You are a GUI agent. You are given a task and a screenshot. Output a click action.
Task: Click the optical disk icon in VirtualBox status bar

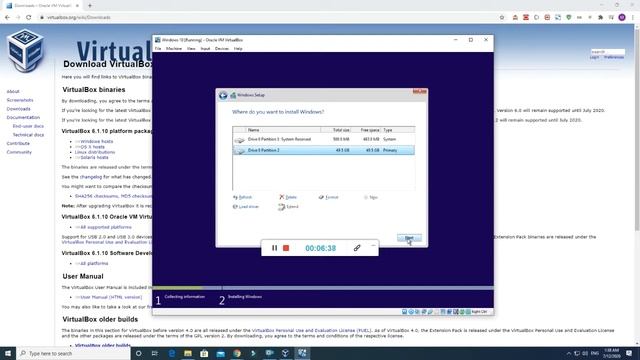tap(411, 311)
